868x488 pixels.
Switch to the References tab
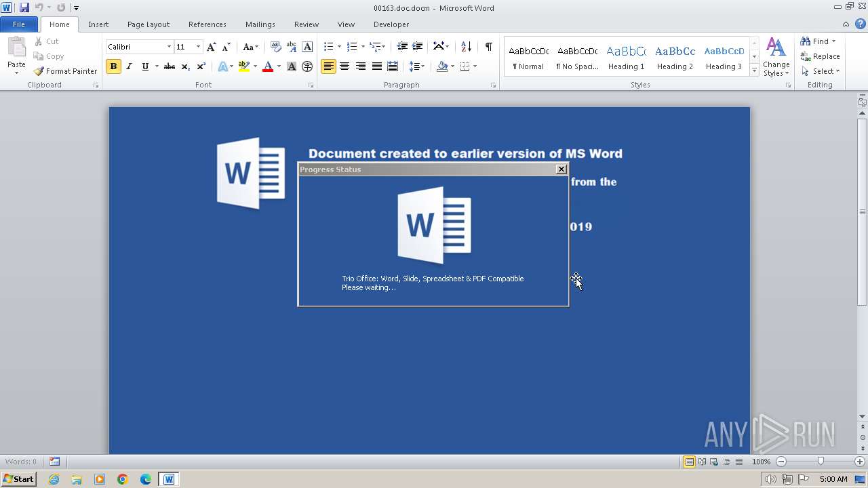pos(208,24)
